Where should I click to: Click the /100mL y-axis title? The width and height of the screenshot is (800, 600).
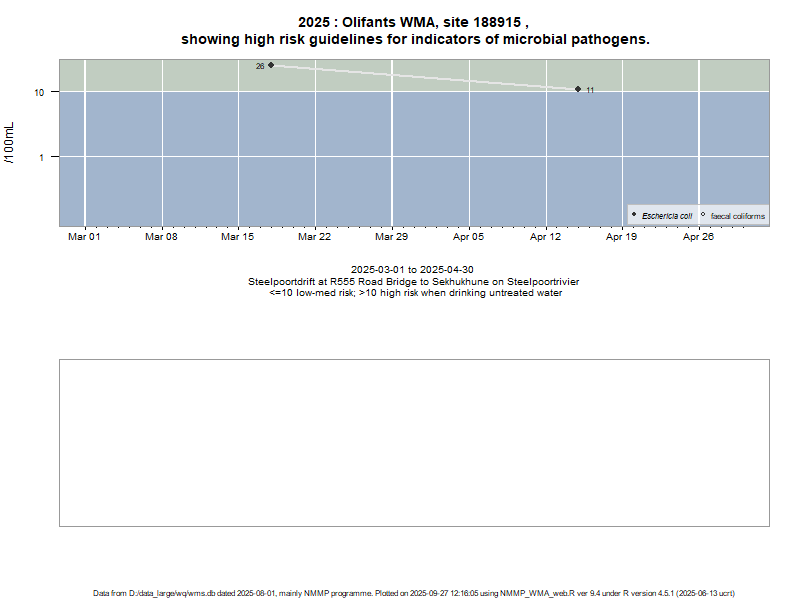(10, 142)
